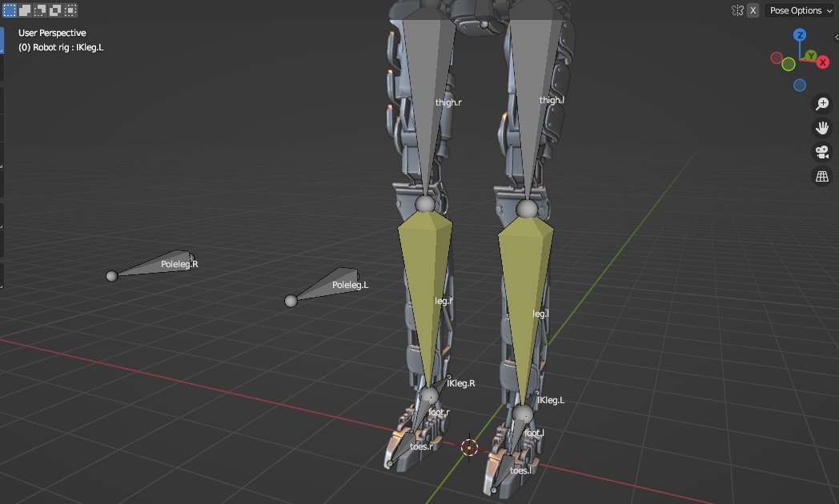Click the right knee joint sphere
The width and height of the screenshot is (839, 504).
[425, 204]
